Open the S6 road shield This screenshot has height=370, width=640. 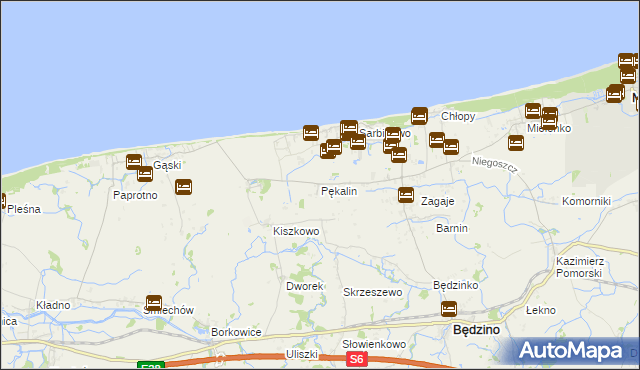[x=356, y=359]
